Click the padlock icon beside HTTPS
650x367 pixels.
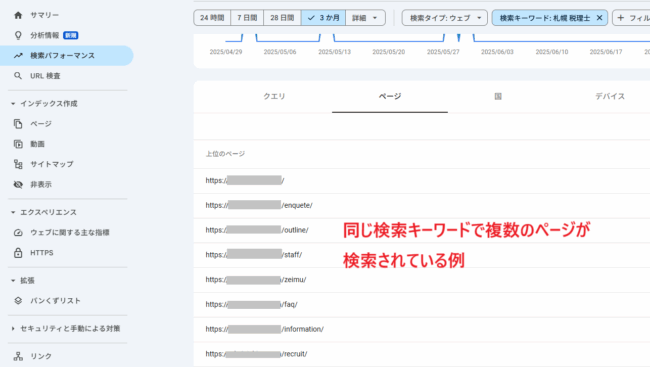tap(18, 253)
